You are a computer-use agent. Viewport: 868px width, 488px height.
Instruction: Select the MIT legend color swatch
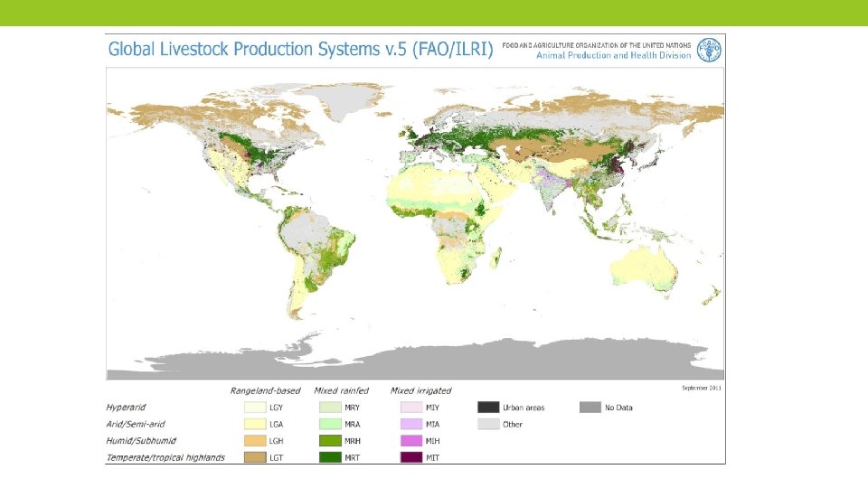click(x=411, y=457)
